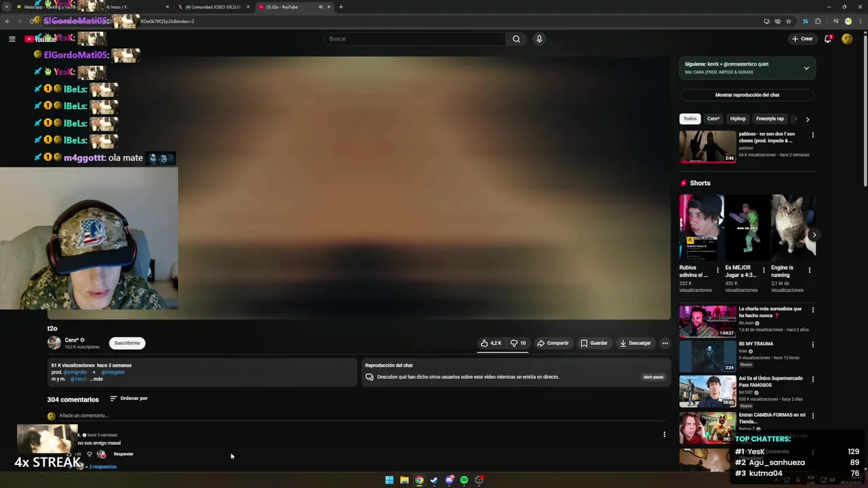Show more filter chips with right arrow

pos(807,119)
